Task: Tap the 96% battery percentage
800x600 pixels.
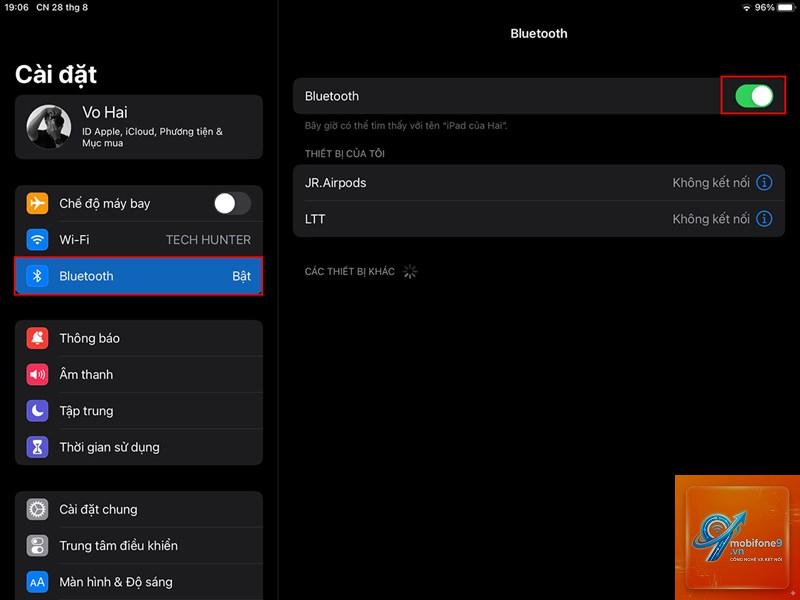Action: [x=764, y=8]
